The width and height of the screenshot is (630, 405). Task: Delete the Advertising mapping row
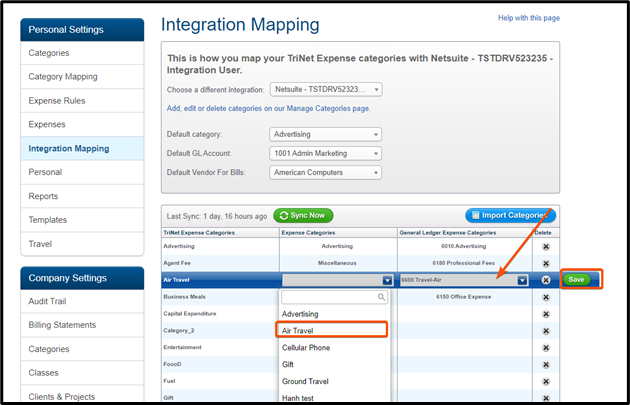[x=546, y=246]
